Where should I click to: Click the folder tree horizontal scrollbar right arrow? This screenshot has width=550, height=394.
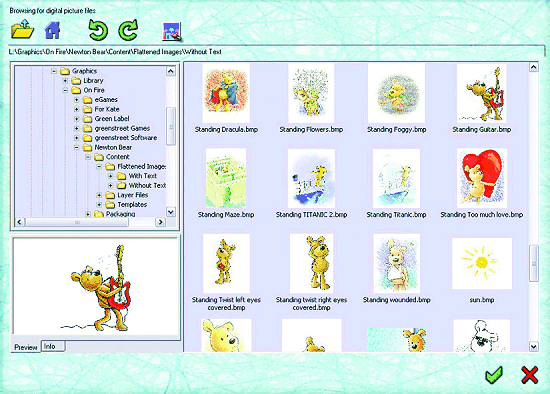(160, 222)
